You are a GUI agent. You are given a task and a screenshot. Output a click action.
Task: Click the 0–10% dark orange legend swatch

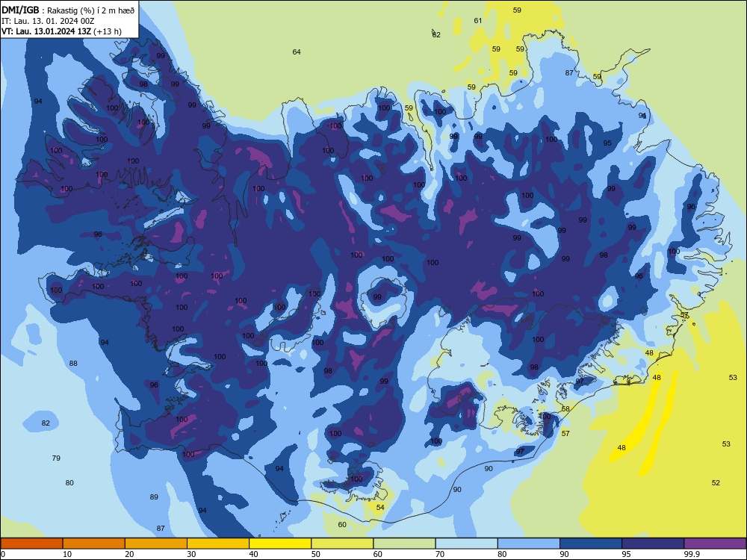(x=31, y=544)
